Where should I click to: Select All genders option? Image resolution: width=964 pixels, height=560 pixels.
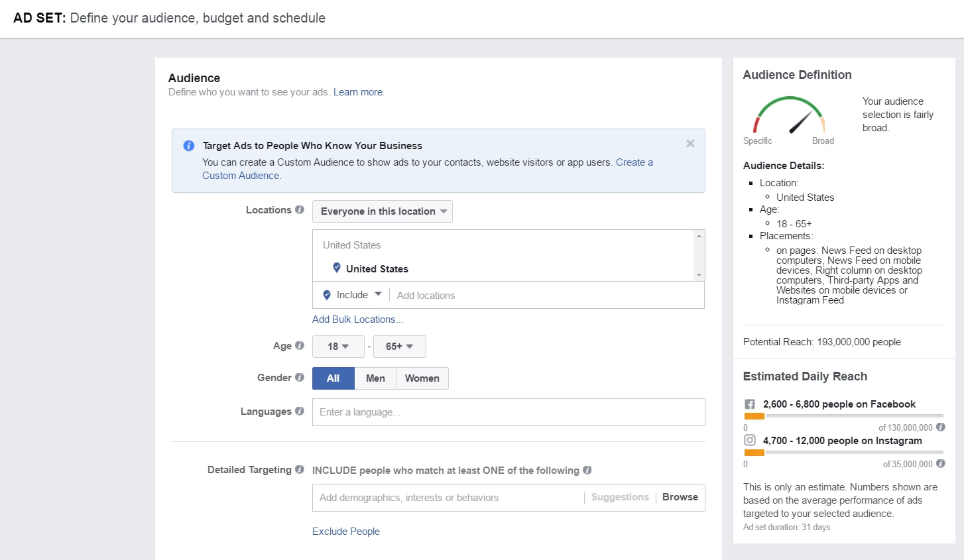point(333,378)
